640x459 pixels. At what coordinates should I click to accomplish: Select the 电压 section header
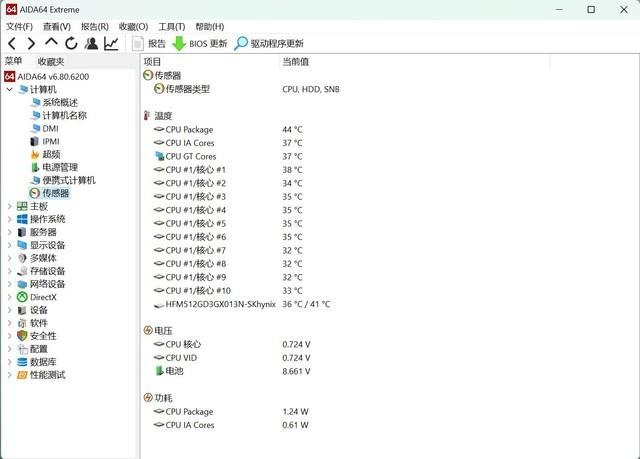(158, 330)
